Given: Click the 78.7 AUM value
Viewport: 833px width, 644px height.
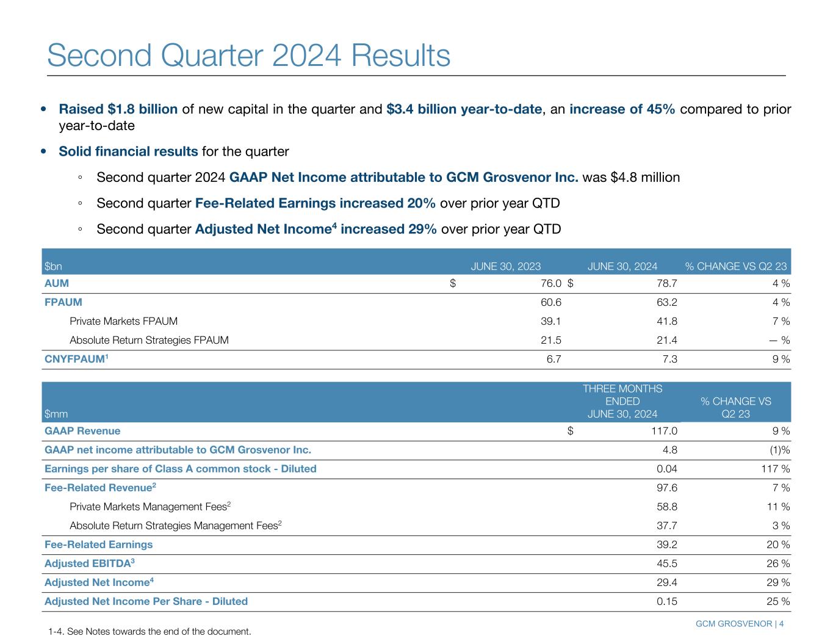Looking at the screenshot, I should click(x=665, y=283).
